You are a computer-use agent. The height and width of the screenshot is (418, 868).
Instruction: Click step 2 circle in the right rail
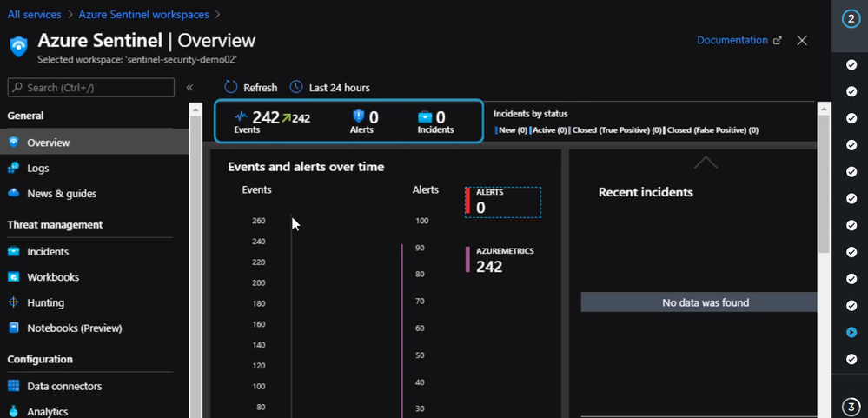(851, 19)
